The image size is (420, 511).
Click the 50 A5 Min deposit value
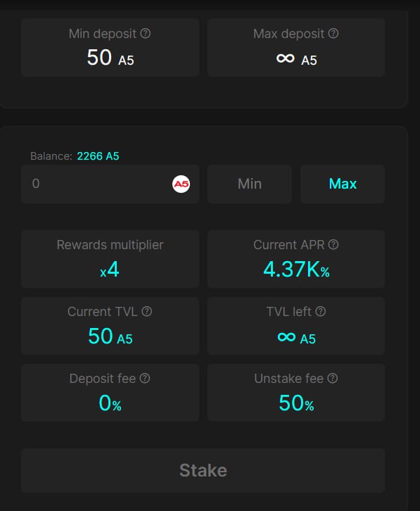click(110, 58)
